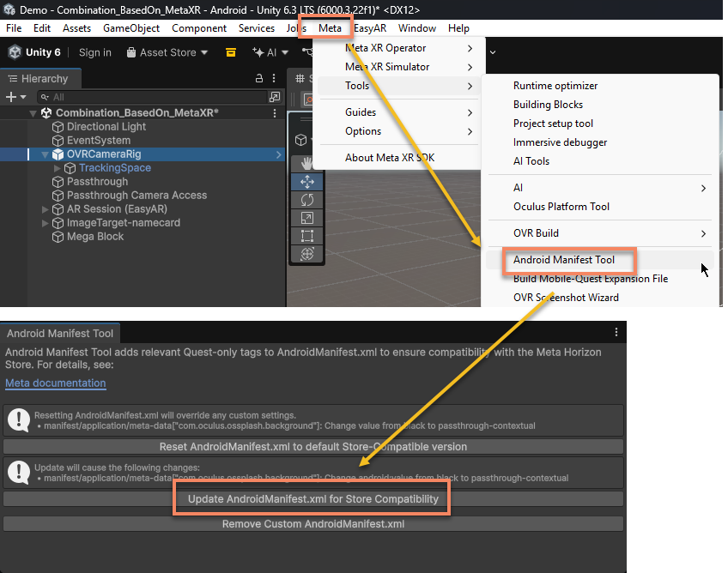Open the AI assistant dropdown

270,52
